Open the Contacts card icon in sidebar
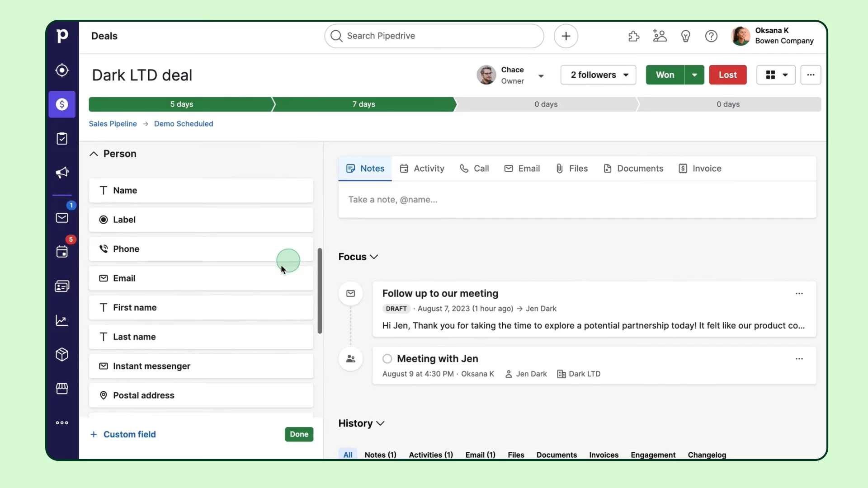 pos(62,286)
